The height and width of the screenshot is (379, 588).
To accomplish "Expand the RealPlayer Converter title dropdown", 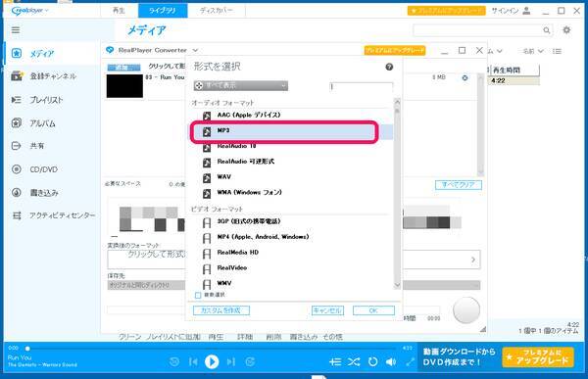I will coord(195,50).
